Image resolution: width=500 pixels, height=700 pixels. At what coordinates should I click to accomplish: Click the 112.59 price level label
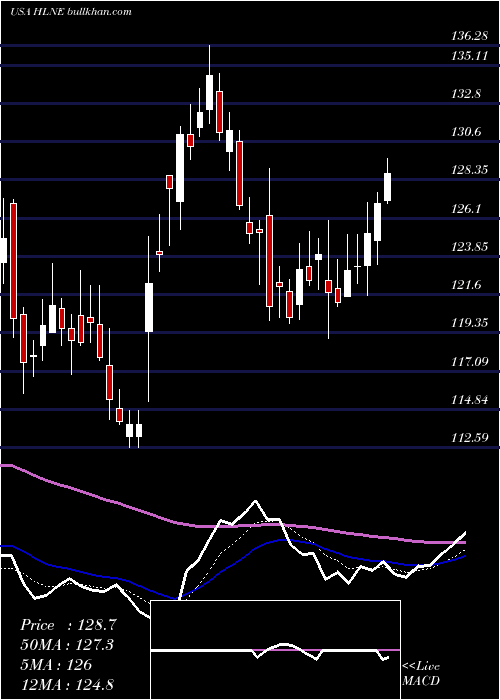[x=469, y=438]
